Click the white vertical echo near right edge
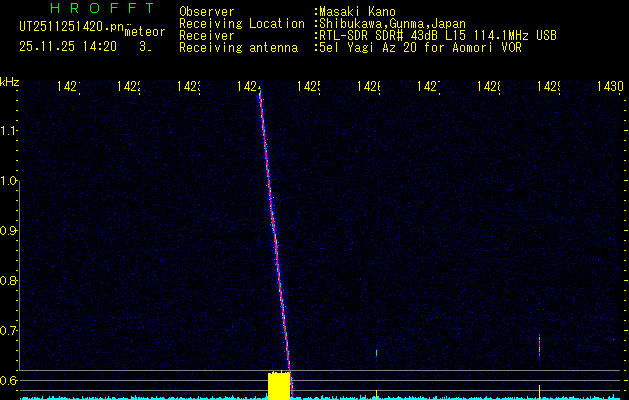The height and width of the screenshot is (400, 629). point(539,346)
